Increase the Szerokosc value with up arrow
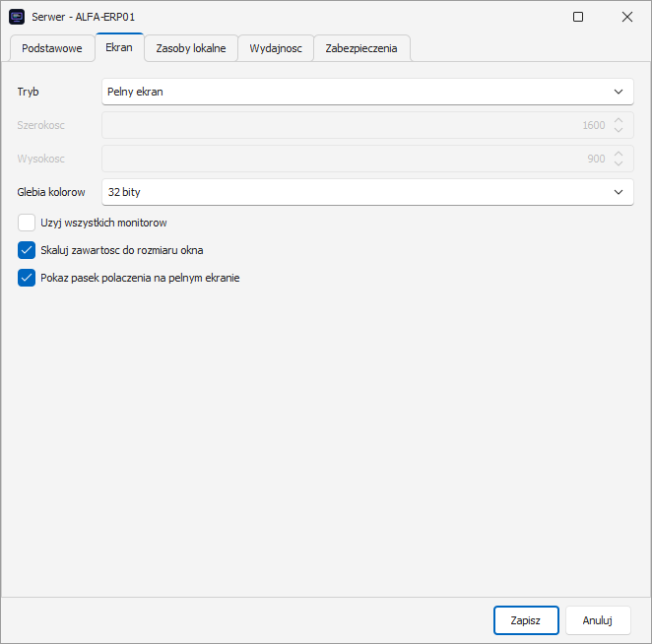 (x=619, y=120)
